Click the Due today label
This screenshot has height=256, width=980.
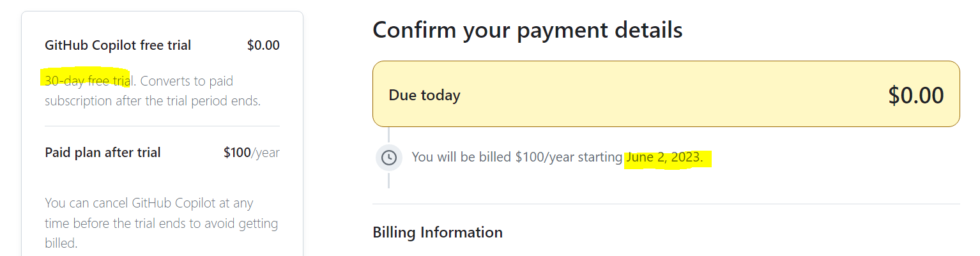point(424,96)
